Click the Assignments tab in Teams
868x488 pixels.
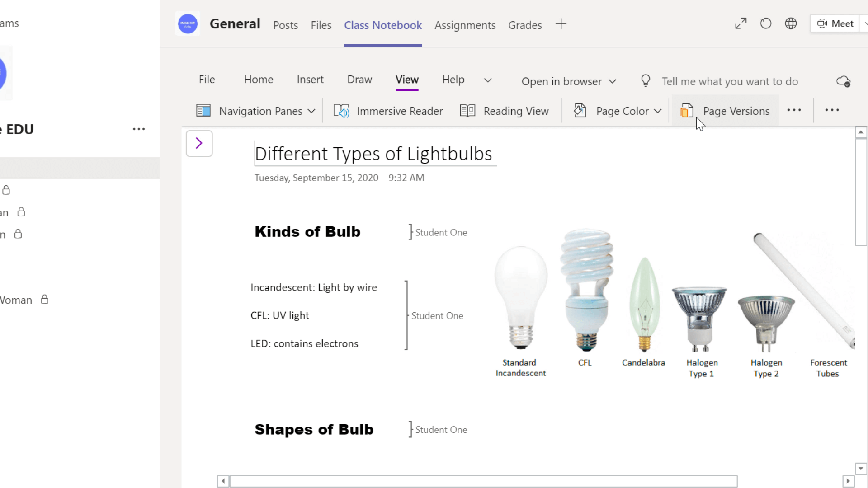coord(464,24)
